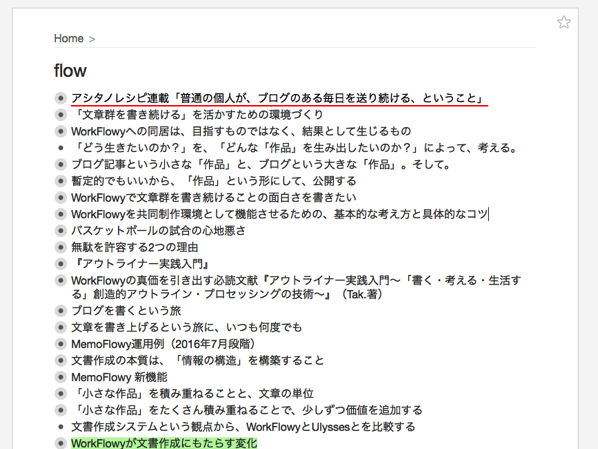Viewport: 598px width, 449px height.
Task: Select text 「小さな作品」を積み重ねることと、文章の単位
Action: (193, 393)
